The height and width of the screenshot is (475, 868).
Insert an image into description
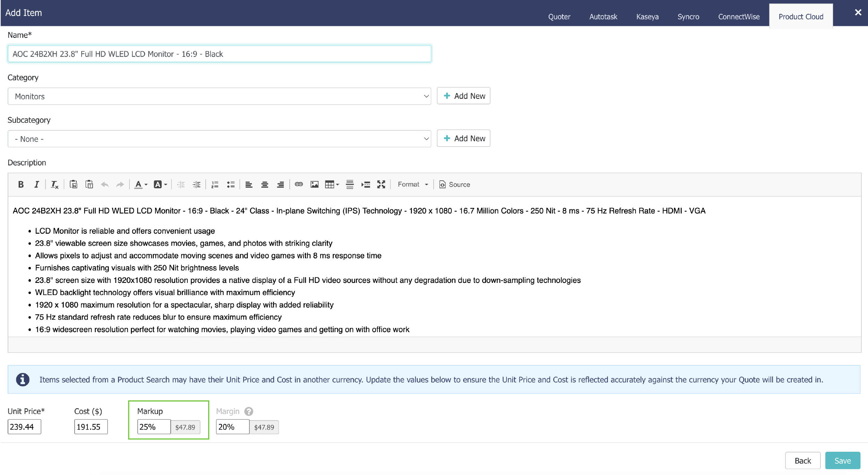pos(315,184)
